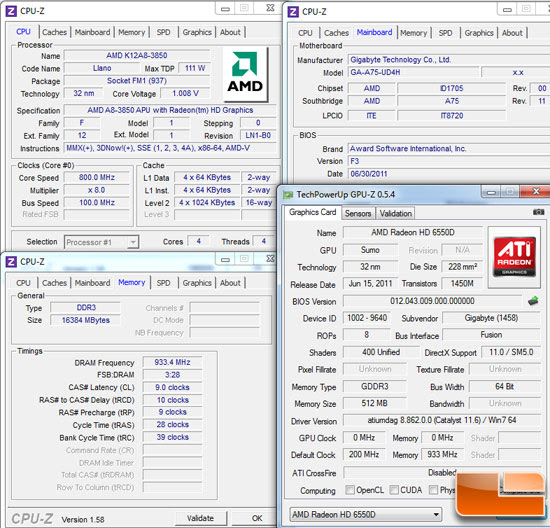Viewport: 550px width, 528px height.
Task: Click the ATI CrossFire Disabled field
Action: point(442,473)
